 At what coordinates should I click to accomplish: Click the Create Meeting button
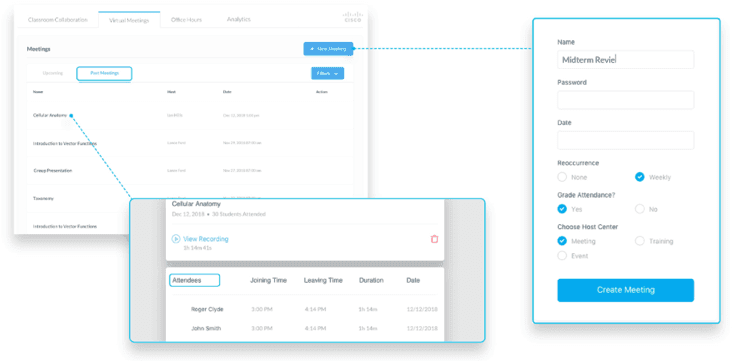point(625,290)
